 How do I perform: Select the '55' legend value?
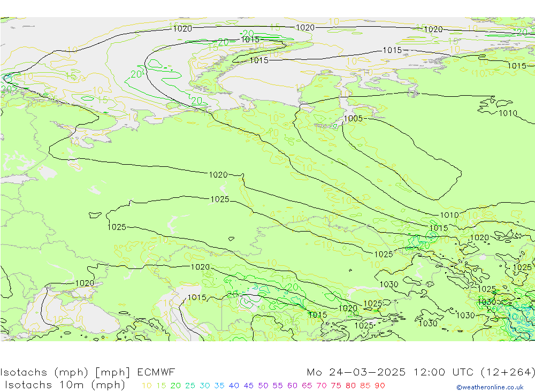point(278,386)
